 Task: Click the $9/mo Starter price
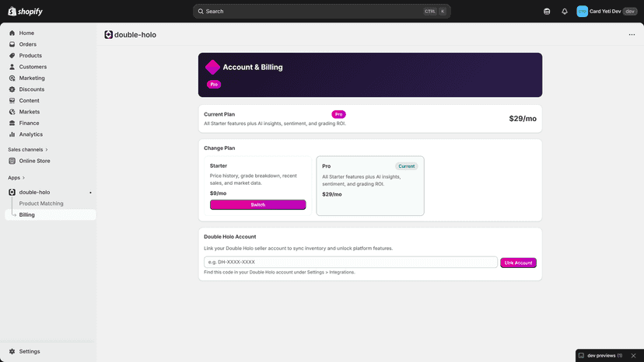point(218,193)
